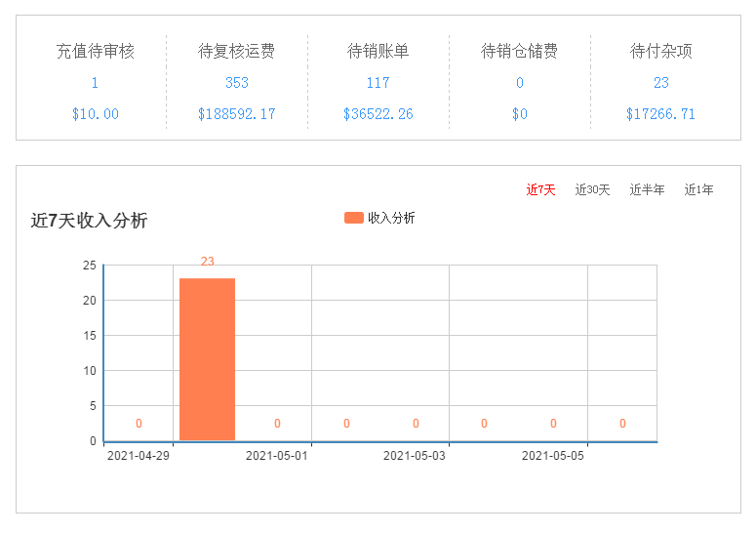Click the 10 tick on the y-axis
The width and height of the screenshot is (756, 534).
coord(90,371)
